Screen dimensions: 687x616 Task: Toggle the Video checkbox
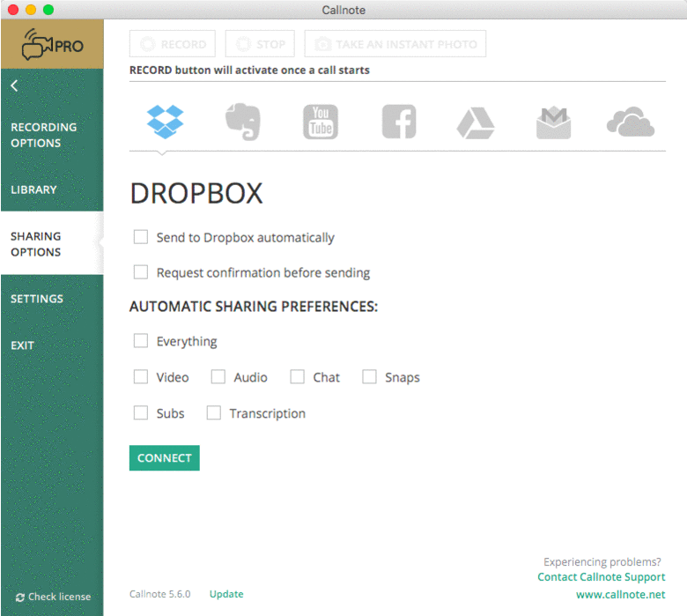click(x=141, y=376)
